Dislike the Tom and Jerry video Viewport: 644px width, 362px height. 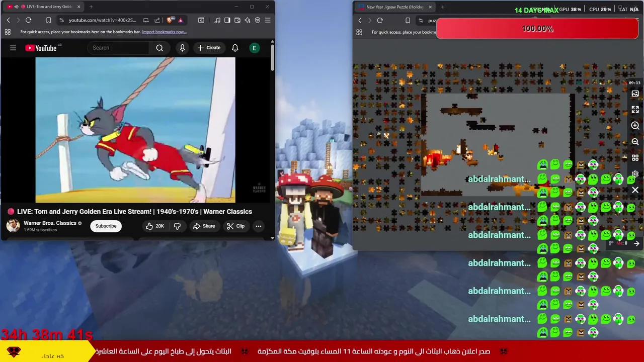click(177, 226)
